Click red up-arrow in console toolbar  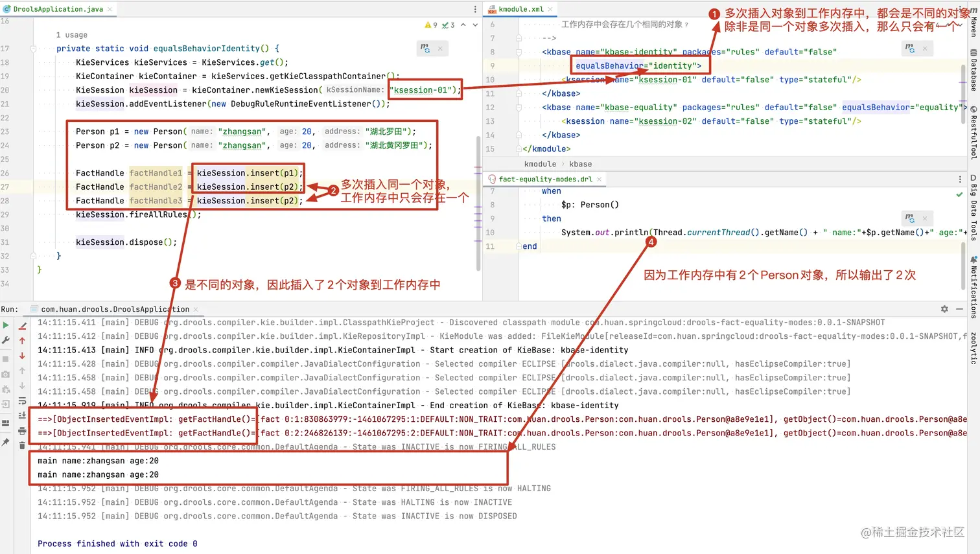click(x=22, y=341)
